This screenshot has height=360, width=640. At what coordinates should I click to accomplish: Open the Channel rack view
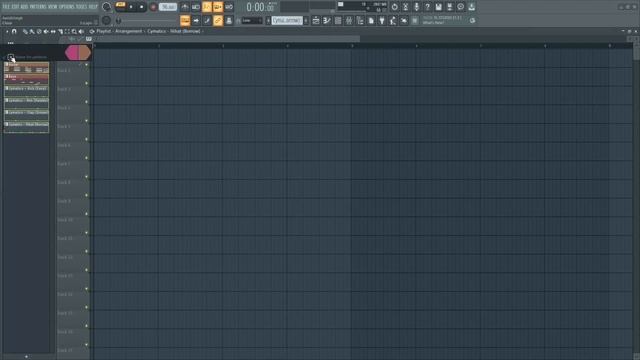pyautogui.click(x=338, y=20)
